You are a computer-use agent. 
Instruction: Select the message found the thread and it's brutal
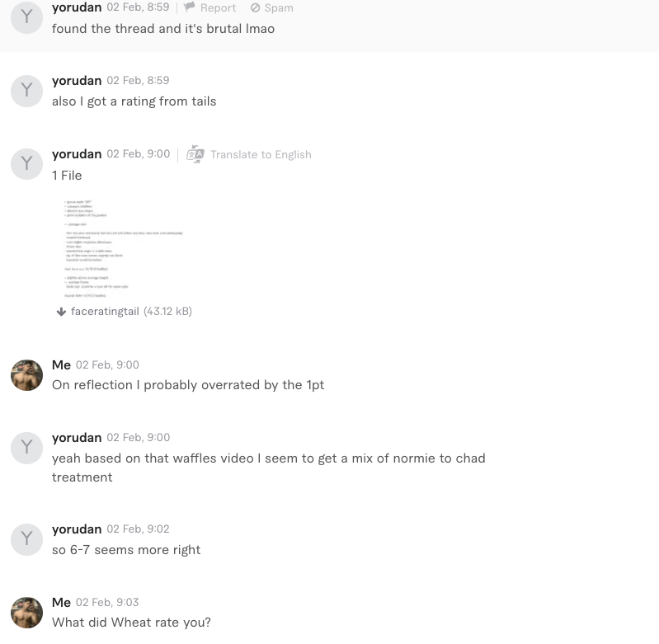[x=163, y=29]
